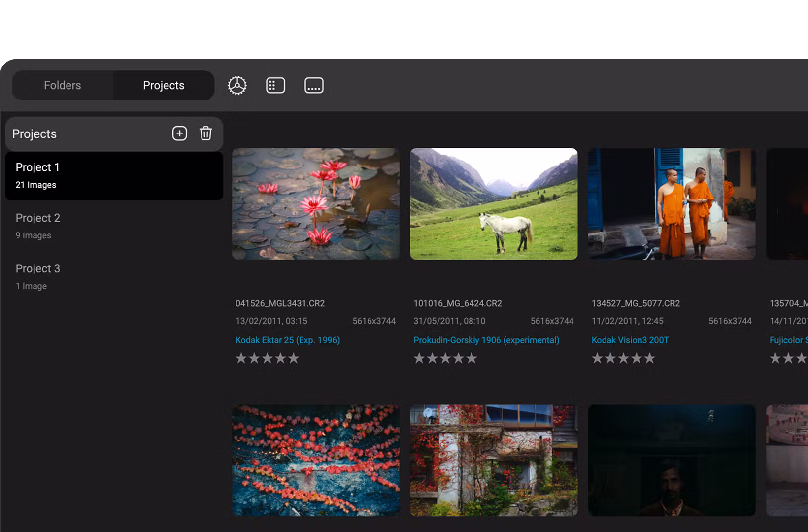Give monks photo a three-star rating
Screen dimensions: 808x532
pos(624,358)
